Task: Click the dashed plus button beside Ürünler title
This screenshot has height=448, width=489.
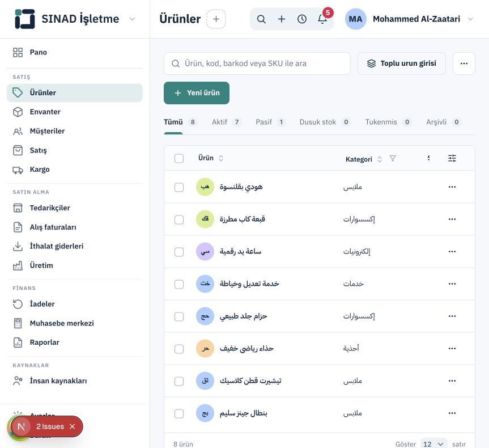Action: coord(216,19)
